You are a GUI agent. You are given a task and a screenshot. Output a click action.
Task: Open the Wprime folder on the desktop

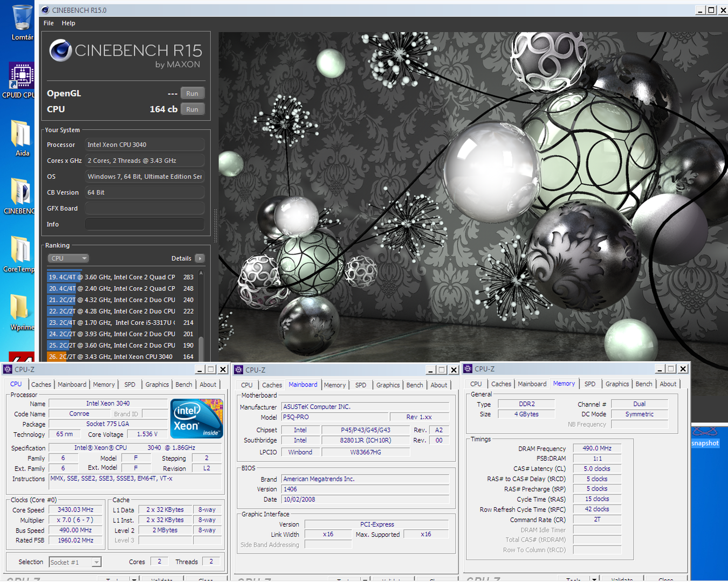[22, 313]
